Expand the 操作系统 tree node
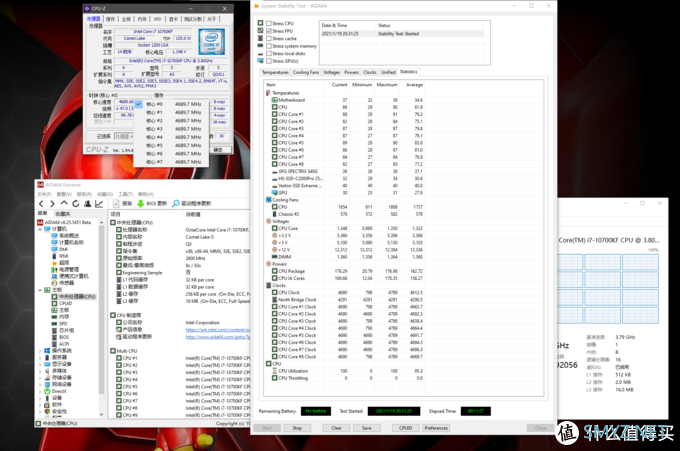 point(40,351)
